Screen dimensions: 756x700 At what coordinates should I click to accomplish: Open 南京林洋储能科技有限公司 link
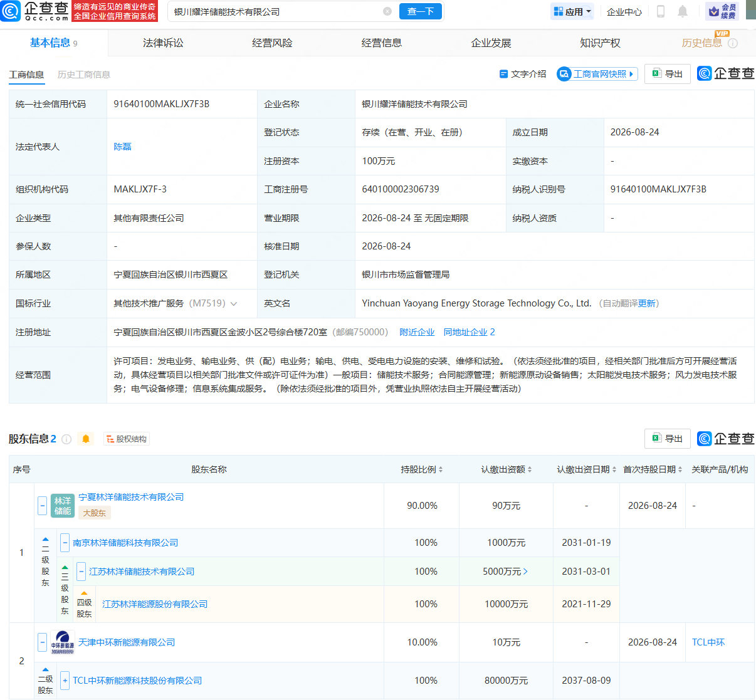pos(125,543)
